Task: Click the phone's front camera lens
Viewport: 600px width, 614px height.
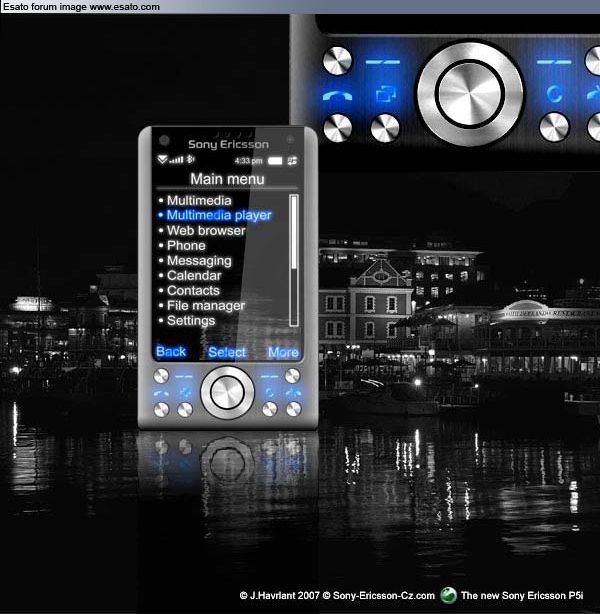Action: tap(164, 140)
